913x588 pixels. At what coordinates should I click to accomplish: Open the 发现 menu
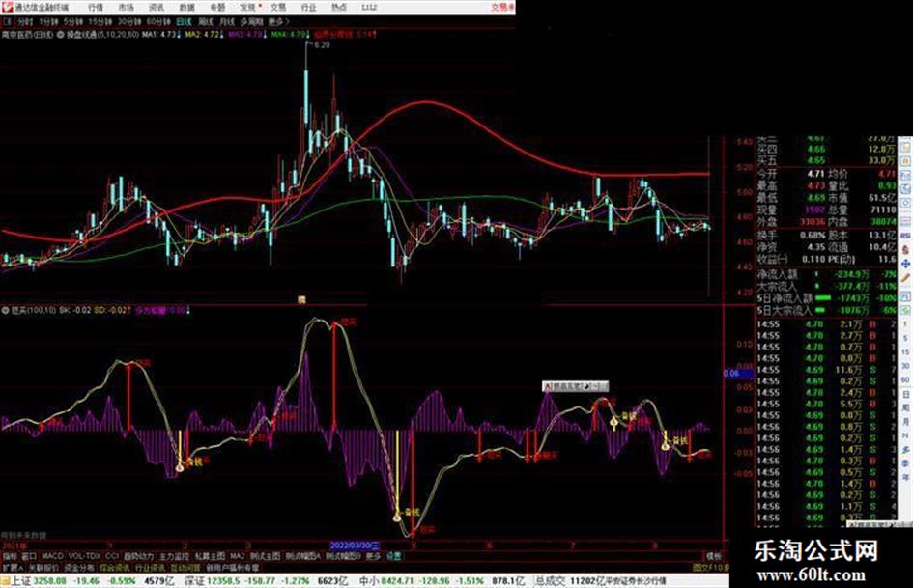(x=248, y=8)
